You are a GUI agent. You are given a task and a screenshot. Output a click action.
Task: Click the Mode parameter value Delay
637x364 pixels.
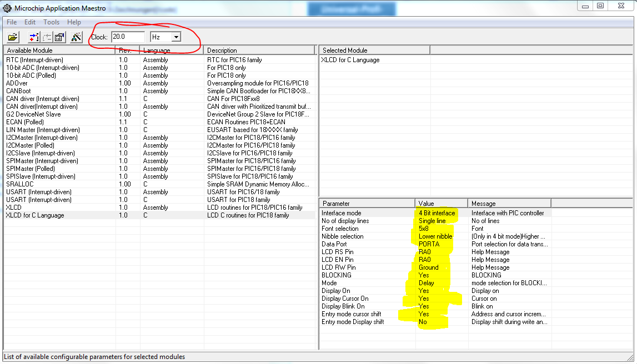click(426, 283)
